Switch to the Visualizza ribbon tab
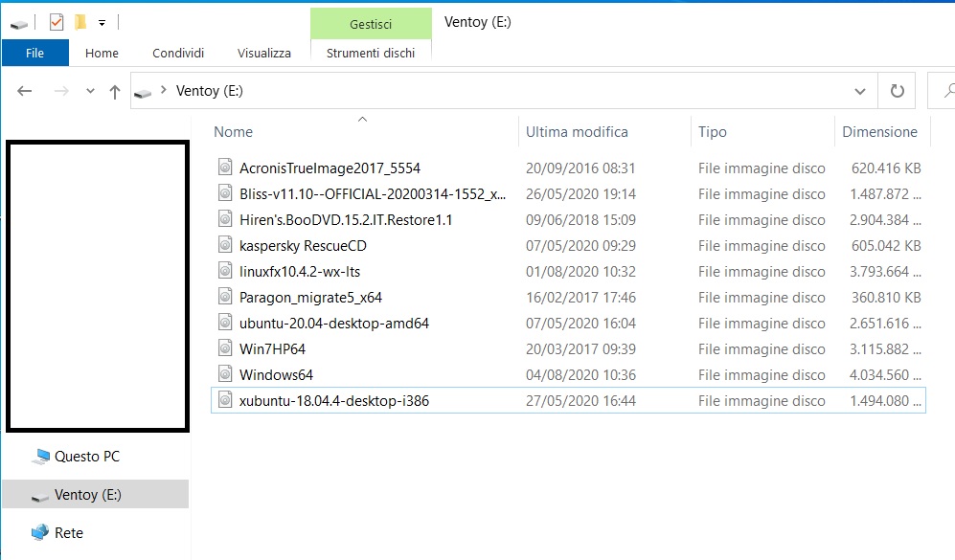 pyautogui.click(x=264, y=53)
